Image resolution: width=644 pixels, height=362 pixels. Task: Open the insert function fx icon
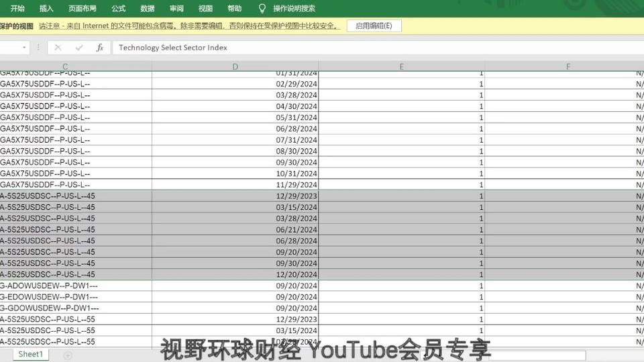[100, 48]
